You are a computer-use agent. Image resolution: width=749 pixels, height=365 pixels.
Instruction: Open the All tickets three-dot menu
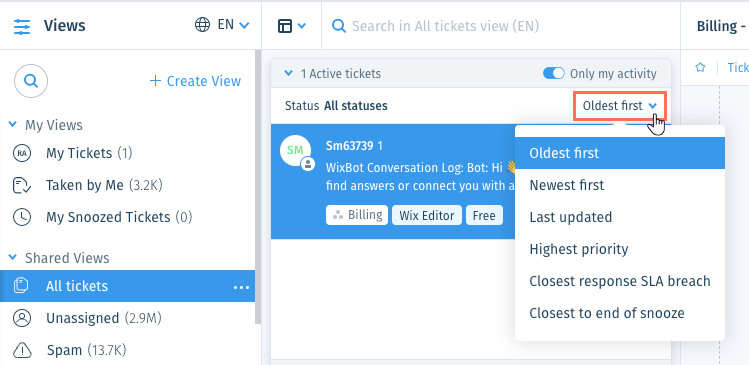(x=241, y=287)
